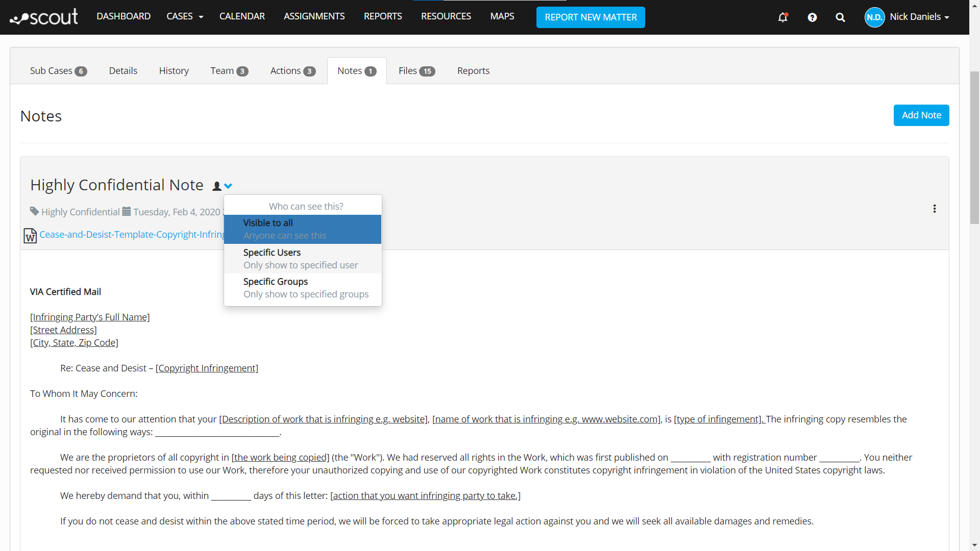The image size is (980, 551).
Task: Switch to the Sub Cases tab
Action: (x=58, y=71)
